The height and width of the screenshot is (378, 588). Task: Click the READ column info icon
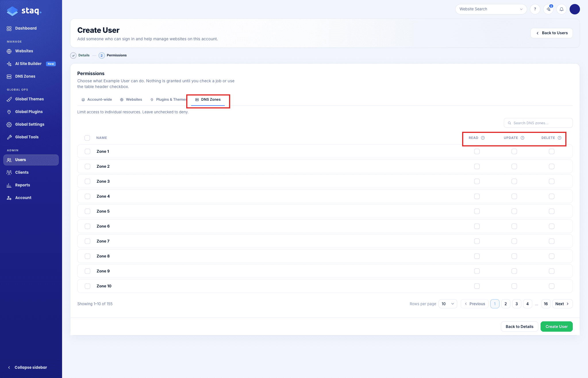click(483, 138)
